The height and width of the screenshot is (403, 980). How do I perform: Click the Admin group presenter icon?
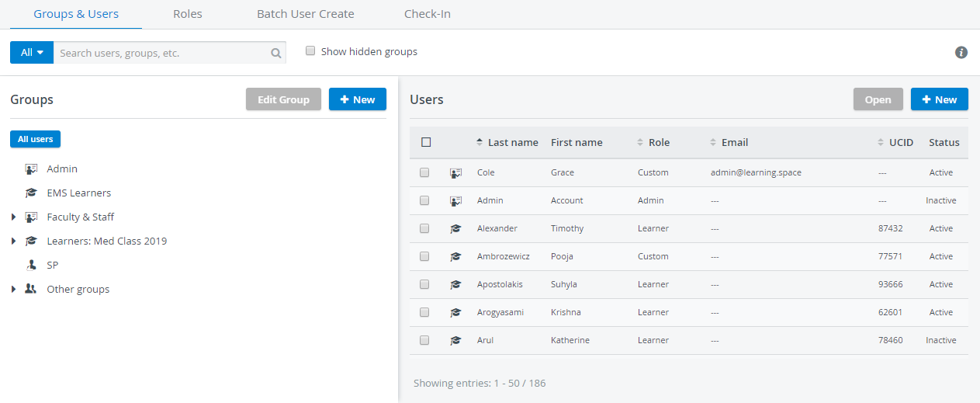click(31, 168)
